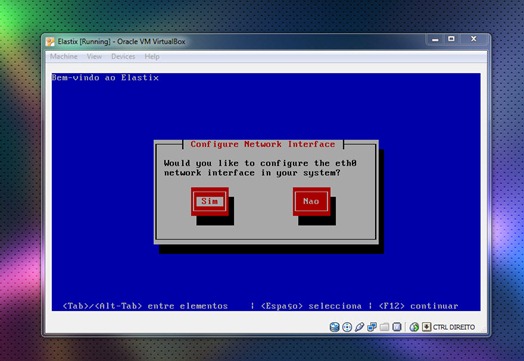524x361 pixels.
Task: Maximize the VirtualBox window
Action: 451,39
